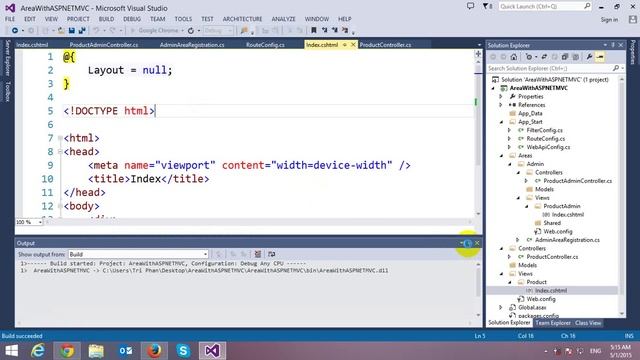This screenshot has width=640, height=360.
Task: Open Google Chrome from taskbar
Action: coord(67,351)
